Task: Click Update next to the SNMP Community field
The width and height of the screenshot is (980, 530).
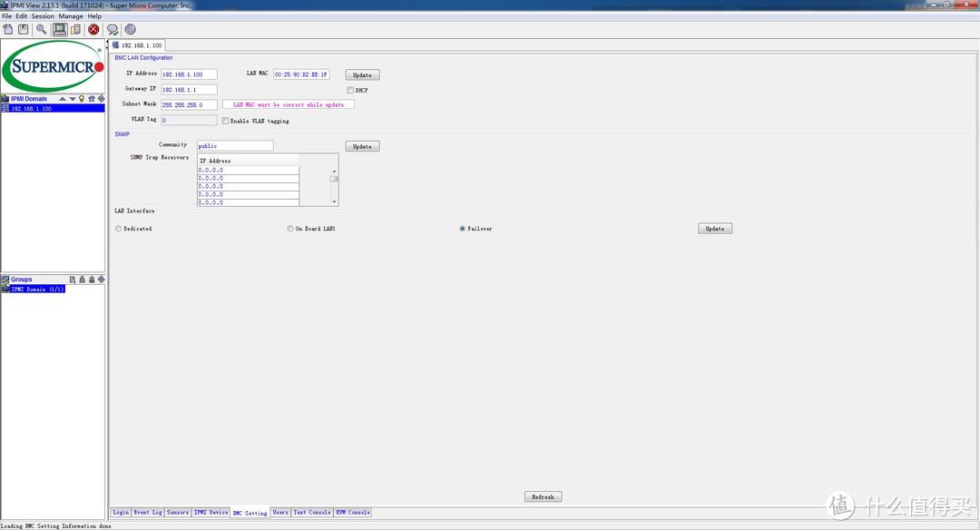Action: (x=362, y=146)
